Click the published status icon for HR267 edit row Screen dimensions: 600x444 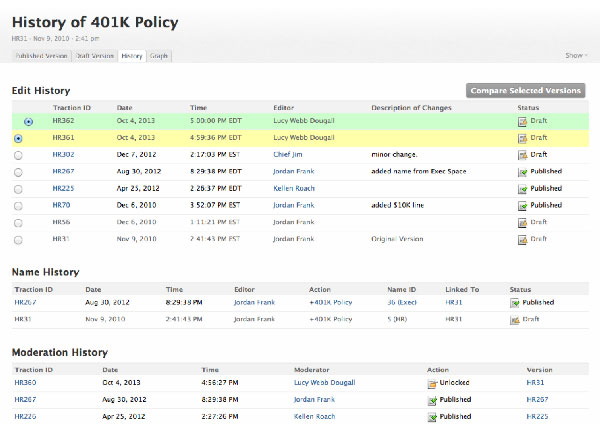click(x=522, y=172)
